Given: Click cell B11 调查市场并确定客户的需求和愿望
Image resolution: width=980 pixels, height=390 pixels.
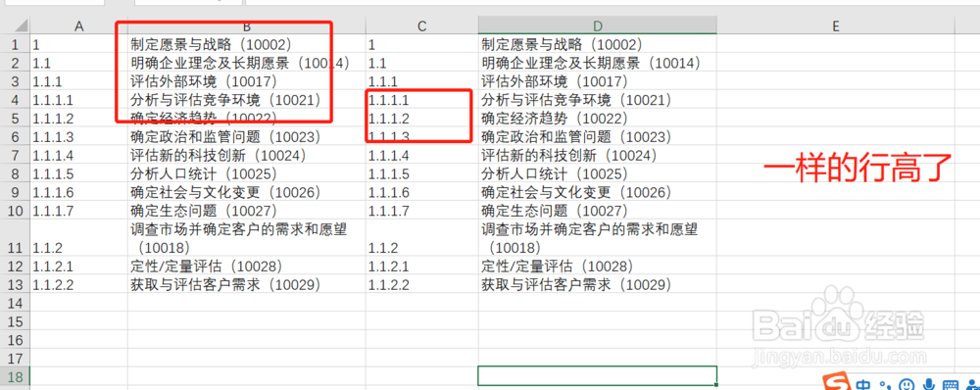Looking at the screenshot, I should coord(247,237).
